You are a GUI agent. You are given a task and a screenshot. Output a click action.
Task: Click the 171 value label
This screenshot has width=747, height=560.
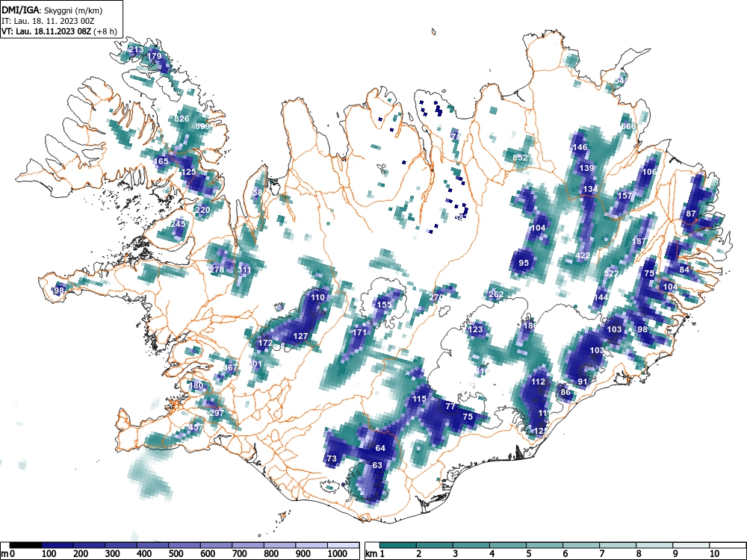360,332
